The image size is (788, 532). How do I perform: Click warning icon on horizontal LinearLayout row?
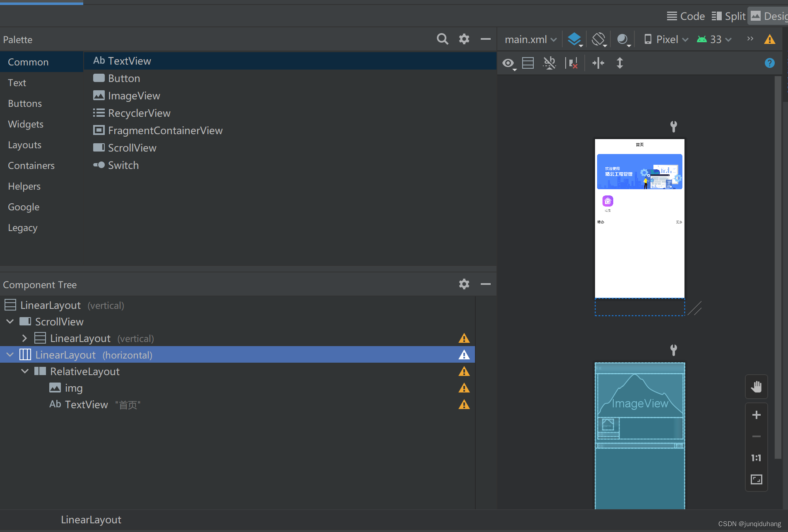click(x=464, y=355)
